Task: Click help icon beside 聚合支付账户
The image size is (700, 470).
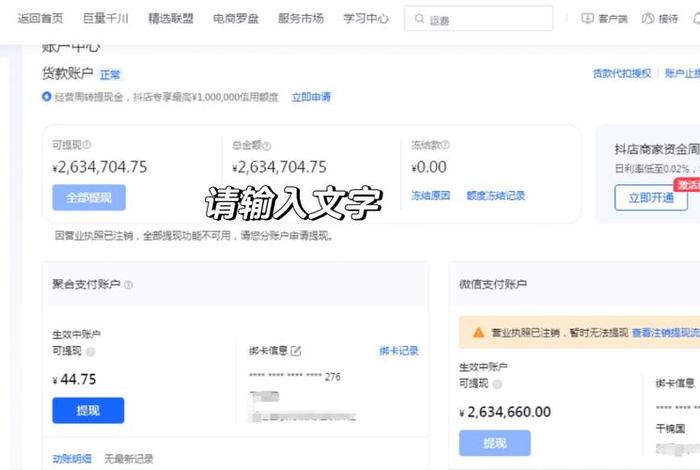Action: click(x=128, y=285)
